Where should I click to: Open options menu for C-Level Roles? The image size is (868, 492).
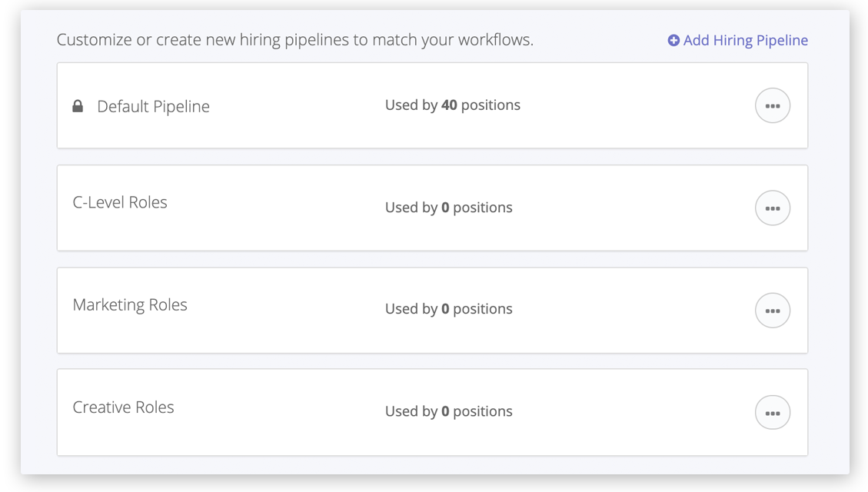772,208
